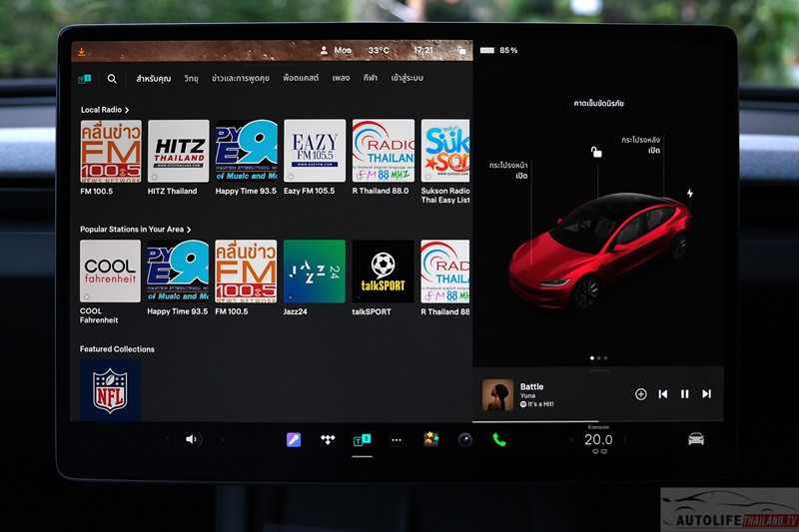Screen dimensions: 799x532
Task: Open the TuneIn app in the bottom dock
Action: (x=362, y=439)
